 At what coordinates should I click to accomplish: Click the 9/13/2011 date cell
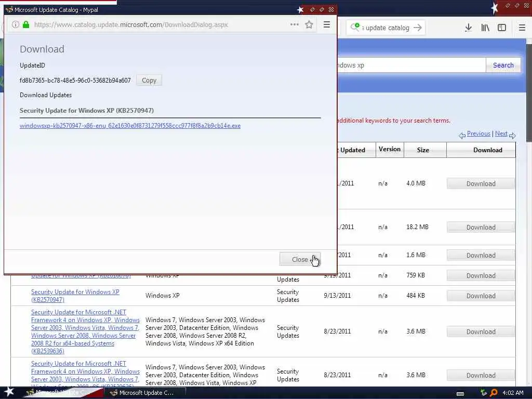tap(337, 296)
